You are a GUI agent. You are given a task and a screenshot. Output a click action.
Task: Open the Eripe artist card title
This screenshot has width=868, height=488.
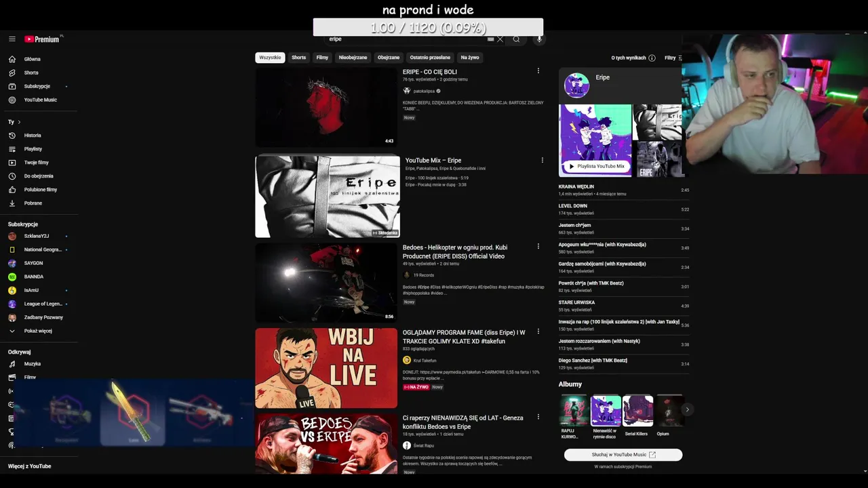pos(603,77)
